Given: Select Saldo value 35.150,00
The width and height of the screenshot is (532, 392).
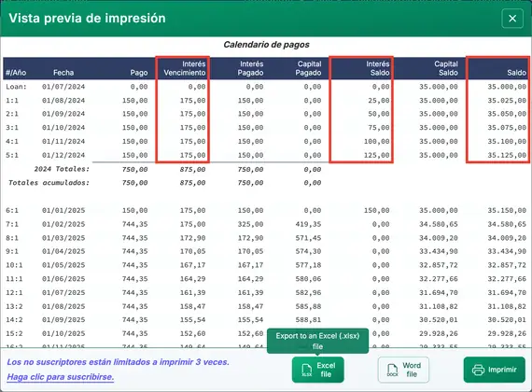Looking at the screenshot, I should 507,210.
